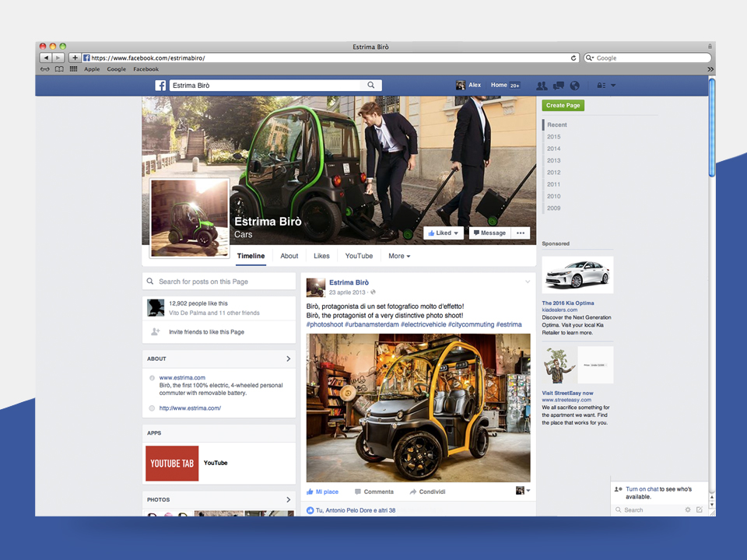Open the Reading List glasses icon
This screenshot has height=560, width=747.
(x=45, y=69)
